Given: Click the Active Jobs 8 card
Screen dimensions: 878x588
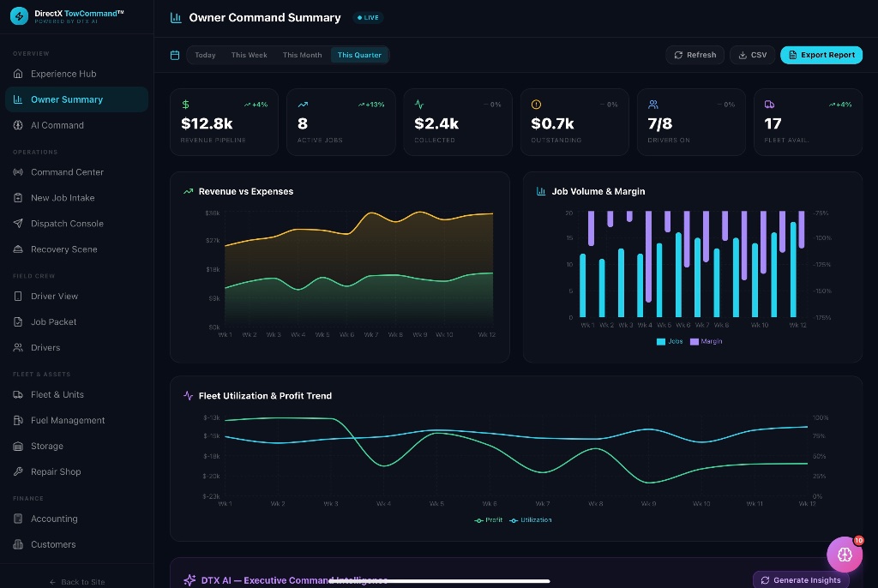Looking at the screenshot, I should point(341,122).
